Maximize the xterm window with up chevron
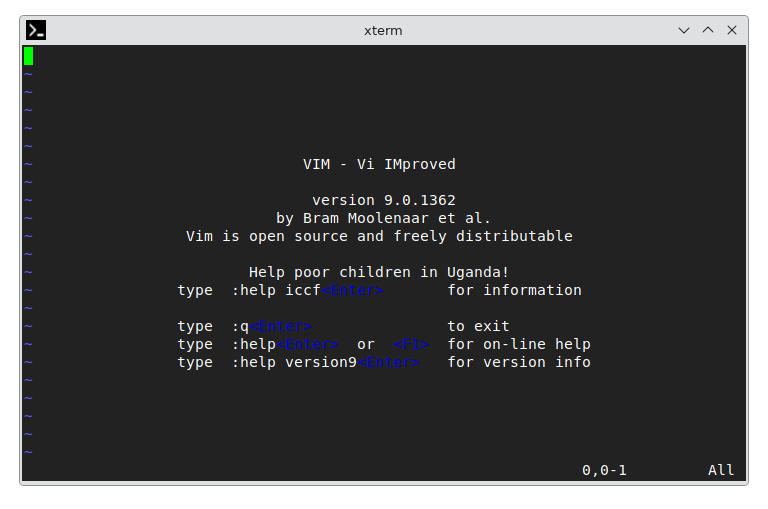 708,30
